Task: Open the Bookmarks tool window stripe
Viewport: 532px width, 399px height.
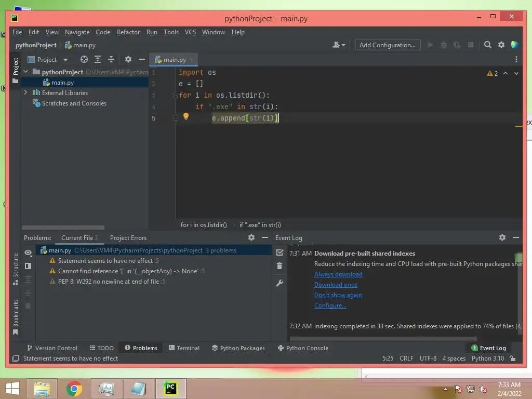Action: (15, 317)
